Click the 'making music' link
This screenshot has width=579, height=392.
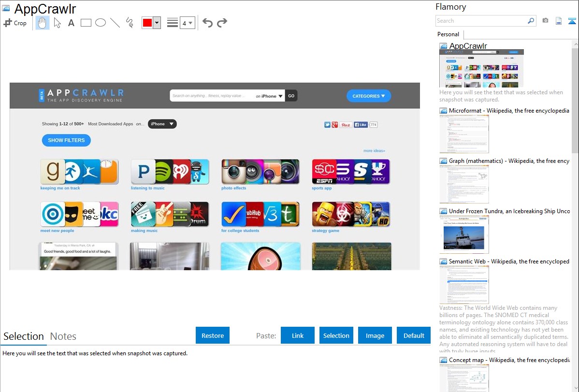click(x=144, y=231)
